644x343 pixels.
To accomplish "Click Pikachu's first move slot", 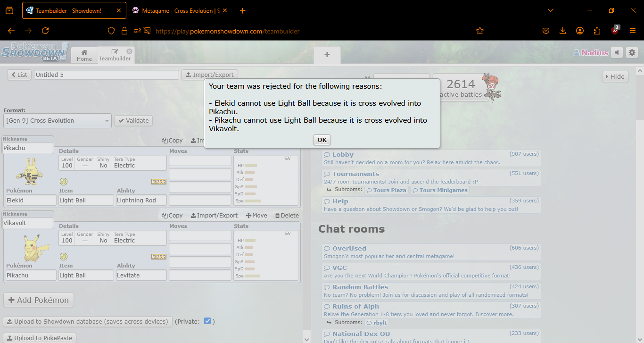I will (x=200, y=235).
